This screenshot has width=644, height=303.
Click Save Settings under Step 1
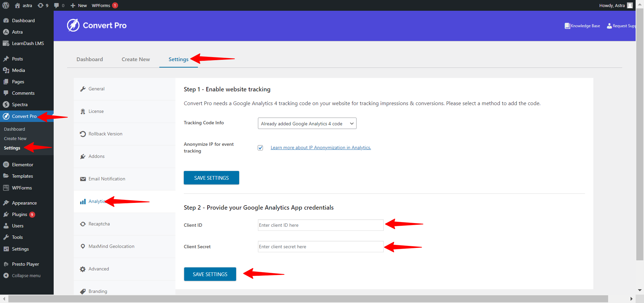click(211, 178)
